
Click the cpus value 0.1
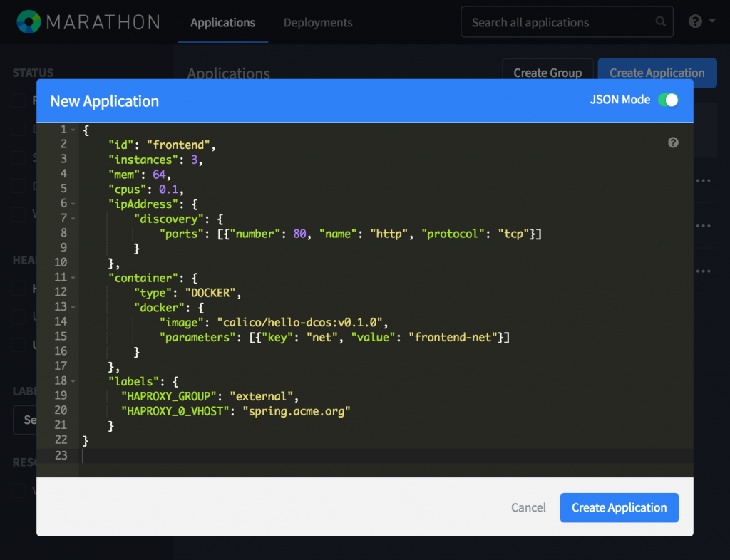pyautogui.click(x=168, y=190)
